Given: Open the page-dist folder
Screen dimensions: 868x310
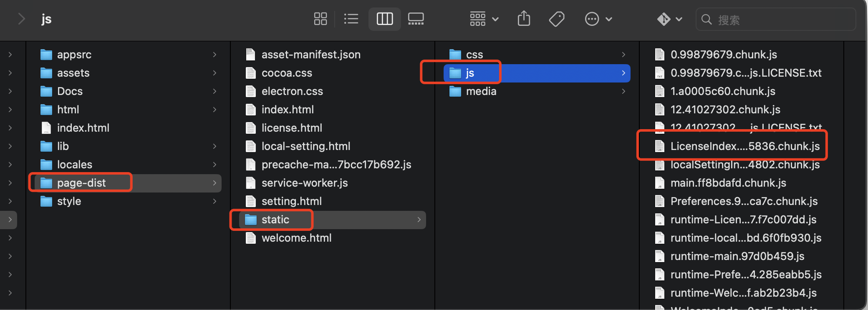Looking at the screenshot, I should 81,183.
